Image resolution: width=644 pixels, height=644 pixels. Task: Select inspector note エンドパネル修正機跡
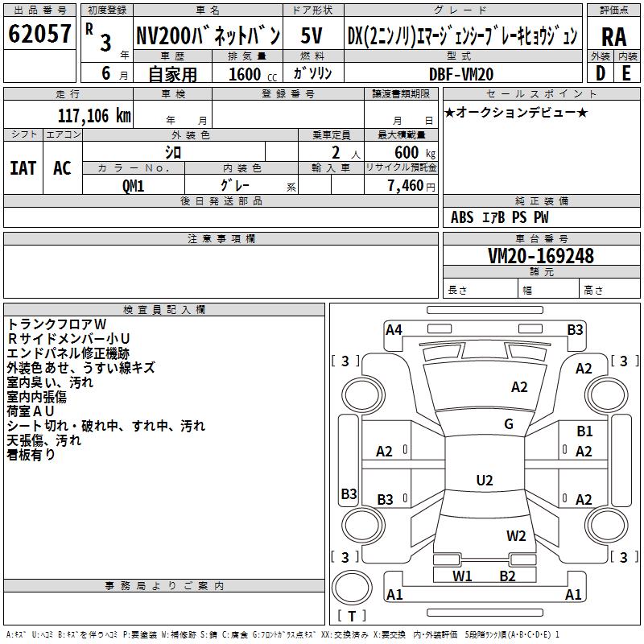(68, 353)
